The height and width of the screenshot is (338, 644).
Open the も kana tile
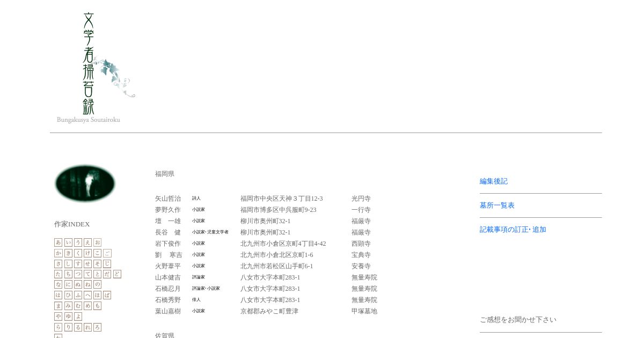pyautogui.click(x=97, y=306)
